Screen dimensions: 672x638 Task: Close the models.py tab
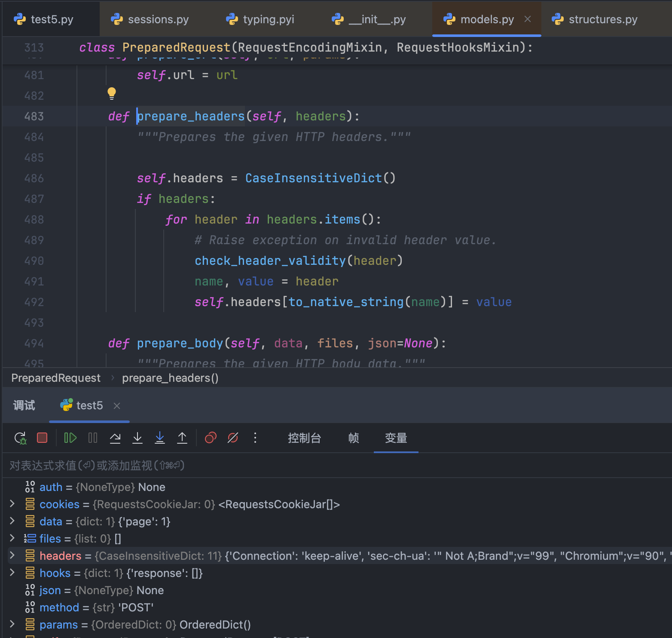coord(528,19)
